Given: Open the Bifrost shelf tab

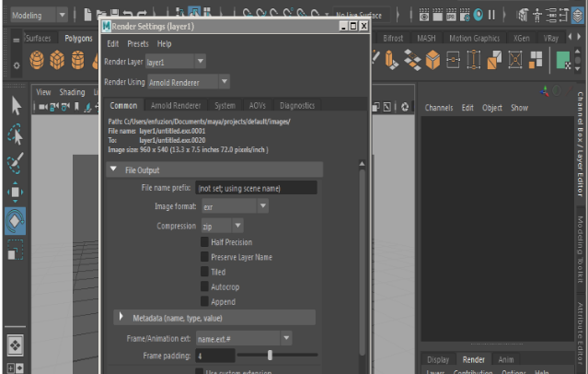Looking at the screenshot, I should [x=393, y=39].
